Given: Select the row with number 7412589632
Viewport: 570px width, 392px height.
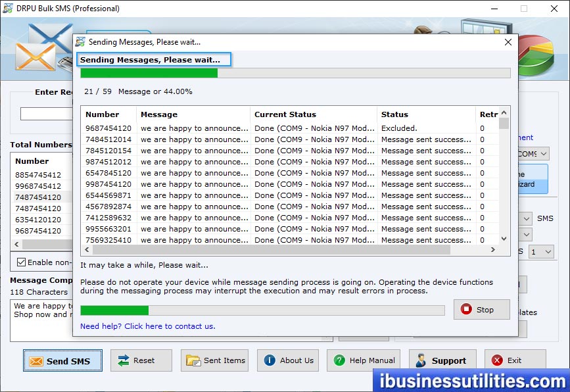Looking at the screenshot, I should pyautogui.click(x=290, y=218).
